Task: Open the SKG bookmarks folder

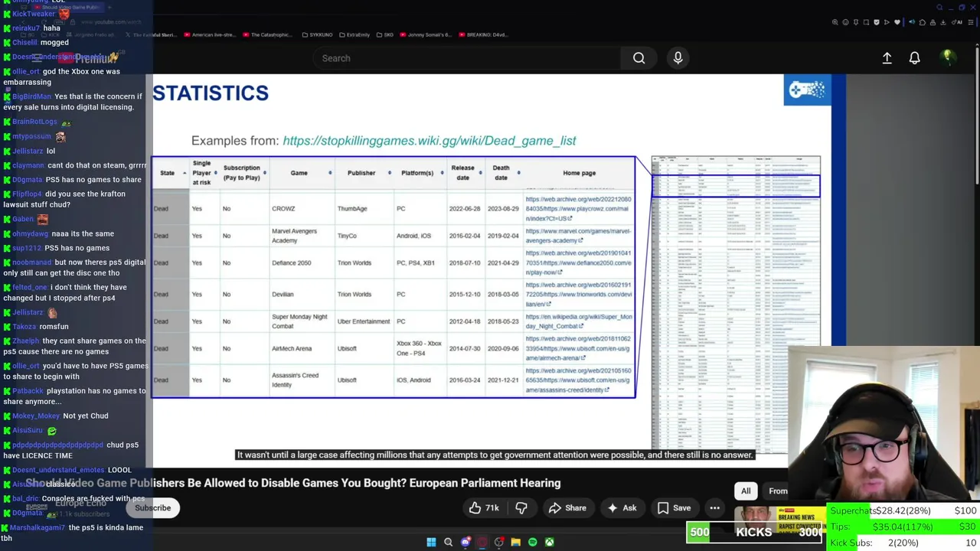Action: 384,34
